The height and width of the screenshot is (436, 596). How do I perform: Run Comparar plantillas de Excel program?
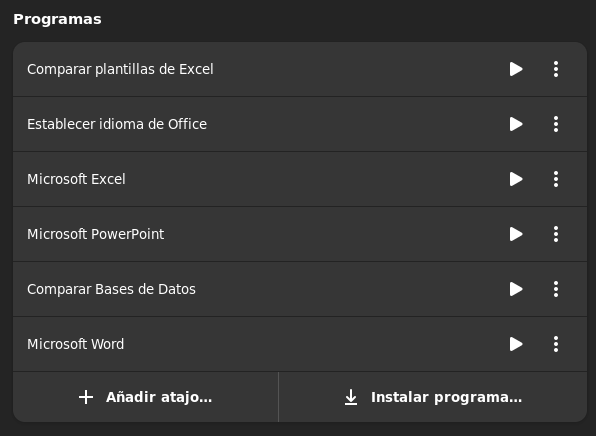point(516,69)
